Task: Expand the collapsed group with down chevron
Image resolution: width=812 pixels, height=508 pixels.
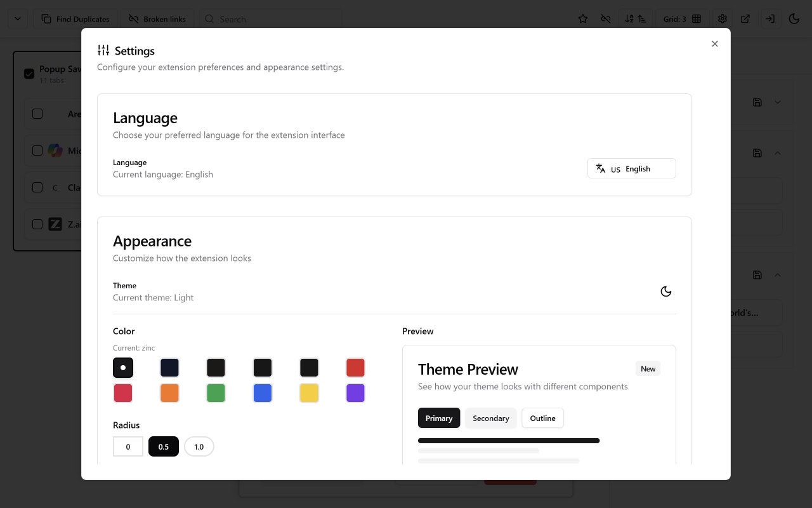Action: tap(778, 102)
